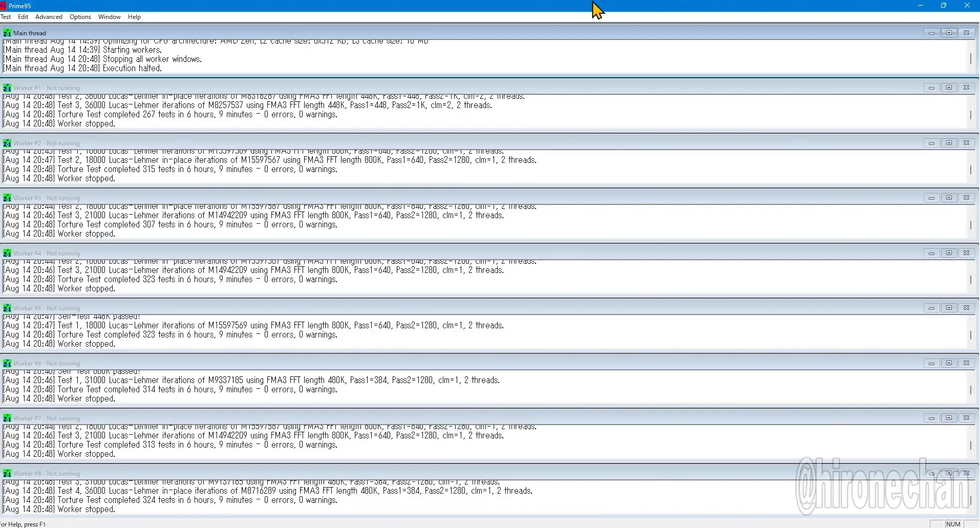Click 'Torture Test completed 315 tests' line
The image size is (980, 528).
point(171,169)
